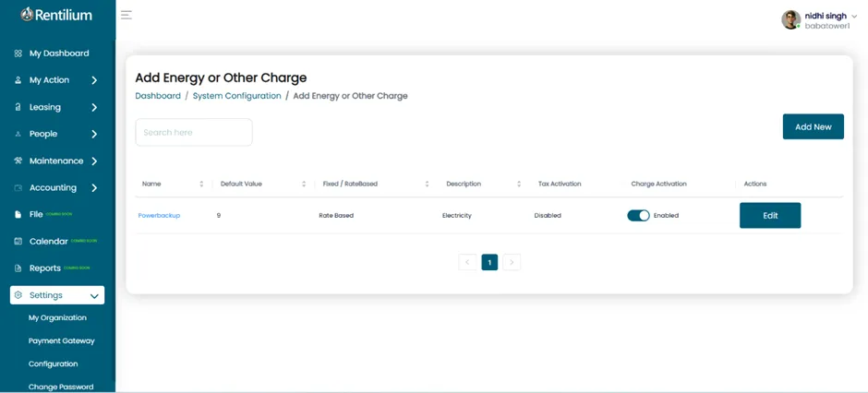868x393 pixels.
Task: Click Tax Activation column header
Action: (560, 185)
